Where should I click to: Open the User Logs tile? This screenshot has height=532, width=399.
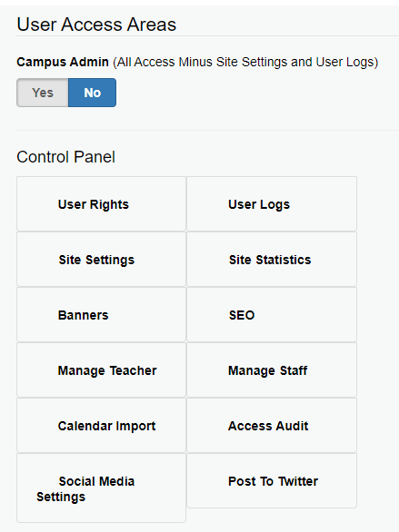(x=272, y=204)
